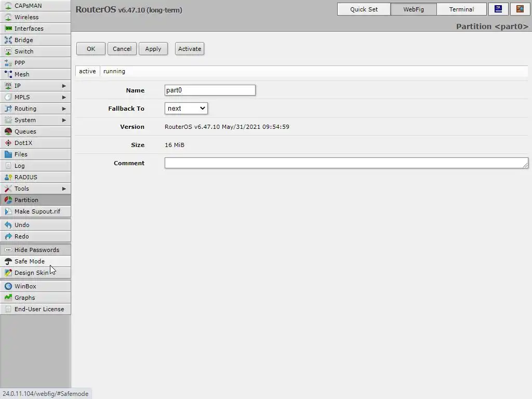Switch to WebFig view
Viewport: 532px width, 399px height.
tap(413, 9)
